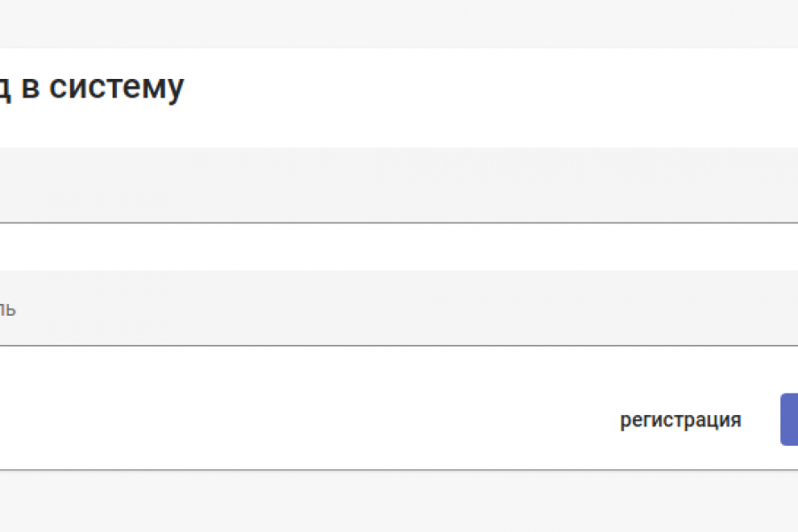Focus the password input field
This screenshot has width=798, height=532.
point(399,309)
